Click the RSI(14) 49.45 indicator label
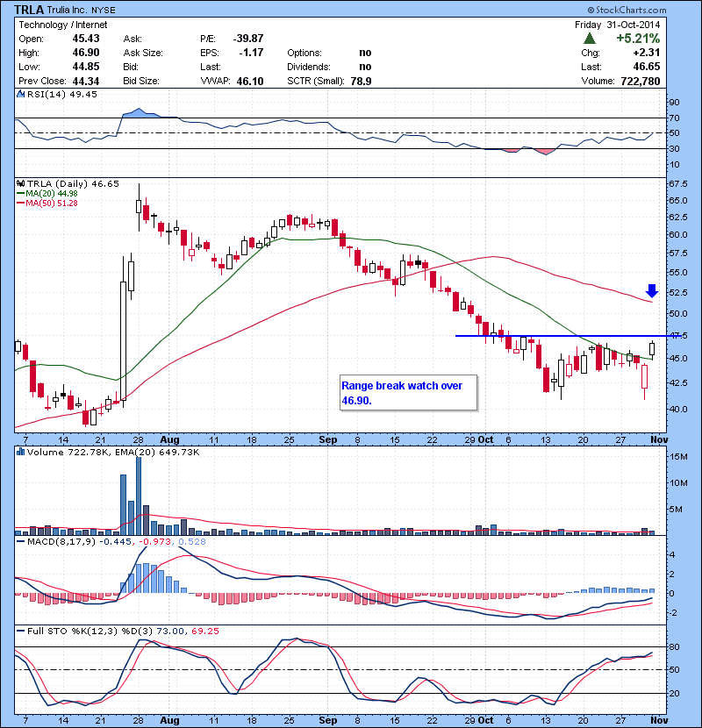The width and height of the screenshot is (702, 728). [x=62, y=94]
